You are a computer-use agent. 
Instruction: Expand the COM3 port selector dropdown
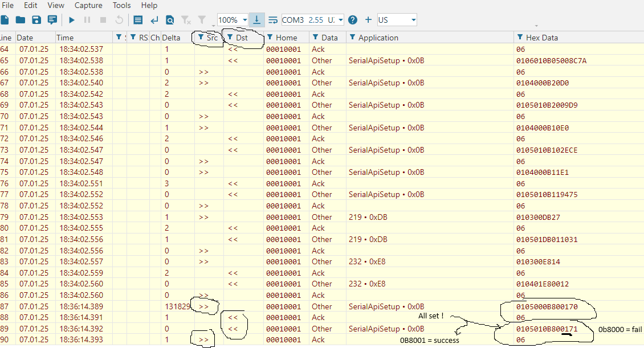[x=341, y=20]
